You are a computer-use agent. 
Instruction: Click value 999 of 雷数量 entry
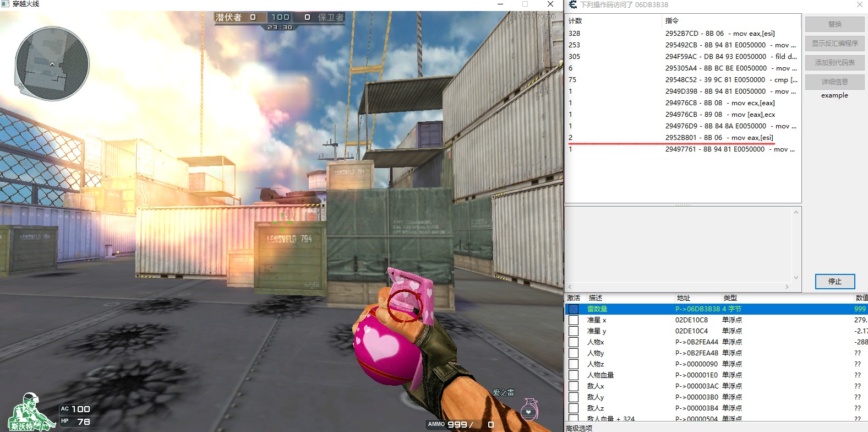tap(860, 309)
